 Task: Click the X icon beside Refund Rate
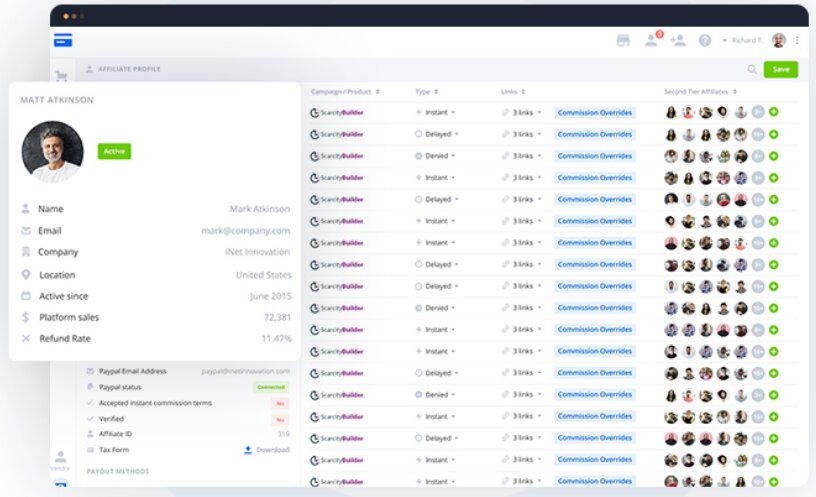(26, 338)
